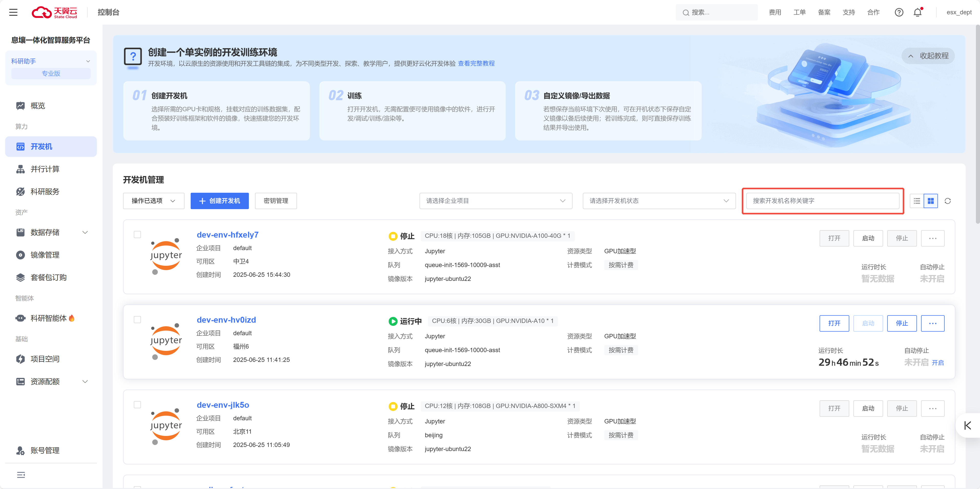Open more actions for dev-env-hv0izd
Screen dimensions: 980x489
point(932,323)
